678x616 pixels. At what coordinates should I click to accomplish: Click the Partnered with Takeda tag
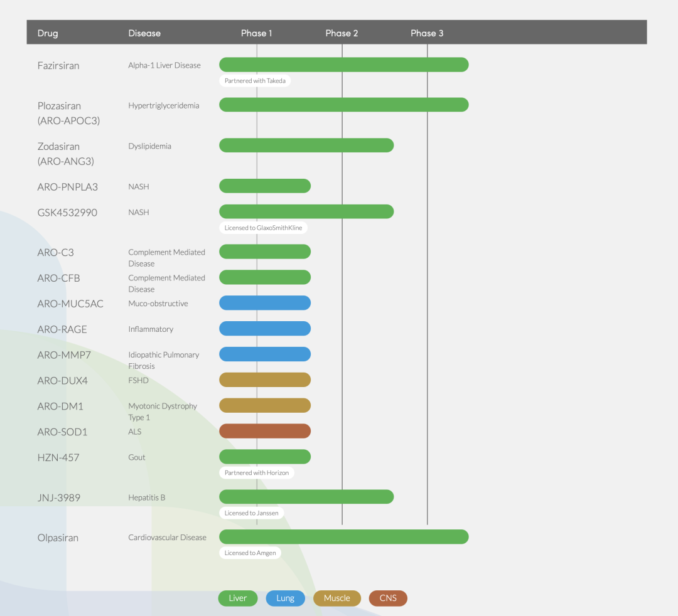coord(255,81)
